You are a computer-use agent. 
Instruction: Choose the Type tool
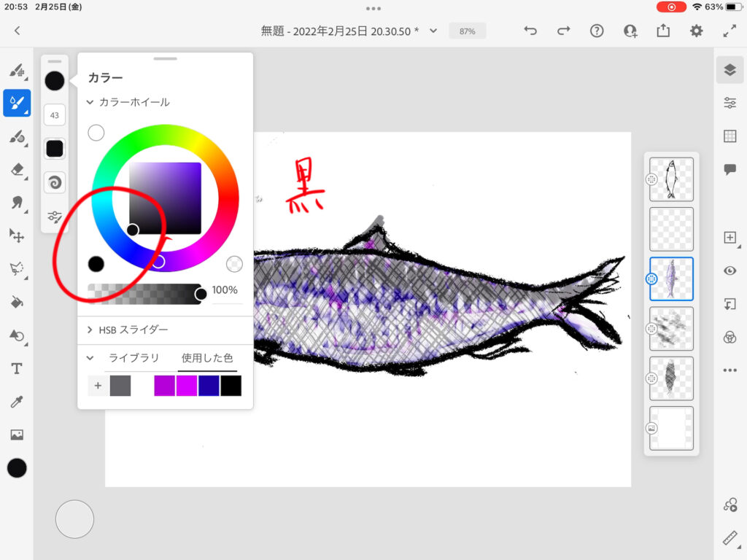[17, 368]
